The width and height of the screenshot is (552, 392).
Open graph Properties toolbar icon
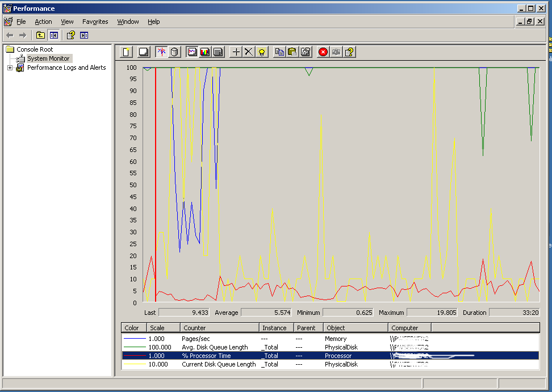(306, 52)
